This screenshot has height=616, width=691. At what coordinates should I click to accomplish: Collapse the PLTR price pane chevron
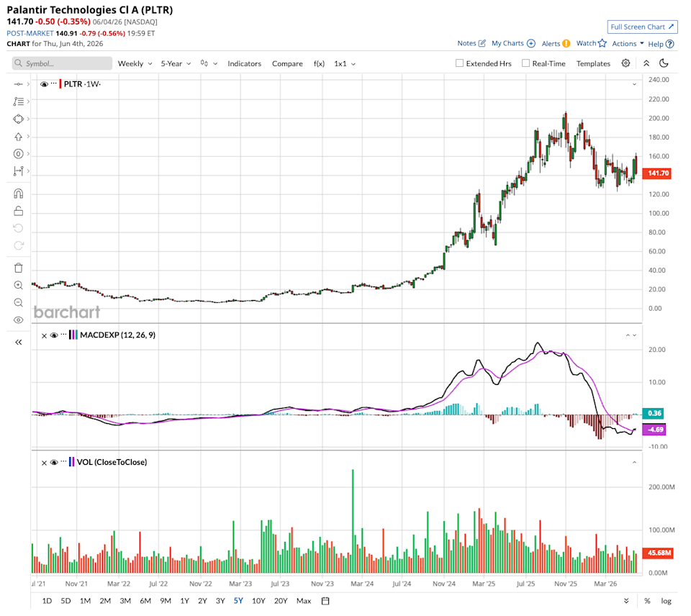tap(635, 84)
